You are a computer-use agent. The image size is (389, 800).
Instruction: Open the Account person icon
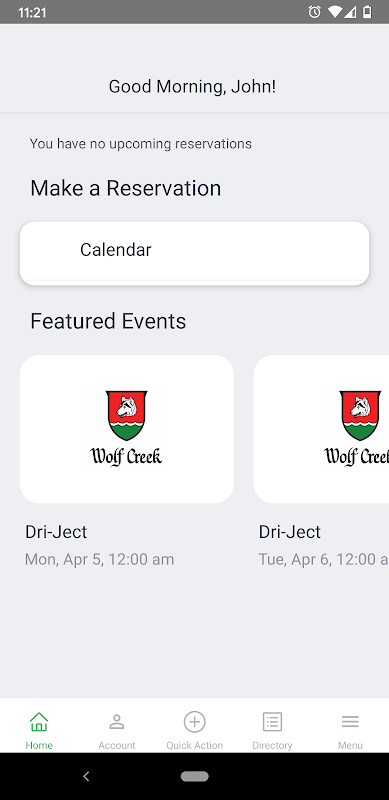[x=117, y=722]
